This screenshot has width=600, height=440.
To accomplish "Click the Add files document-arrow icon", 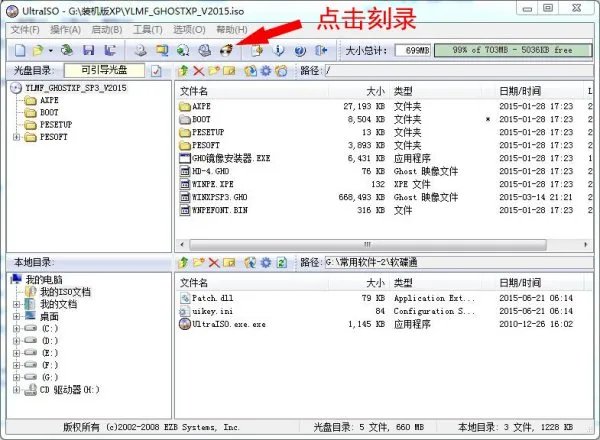I will (257, 51).
